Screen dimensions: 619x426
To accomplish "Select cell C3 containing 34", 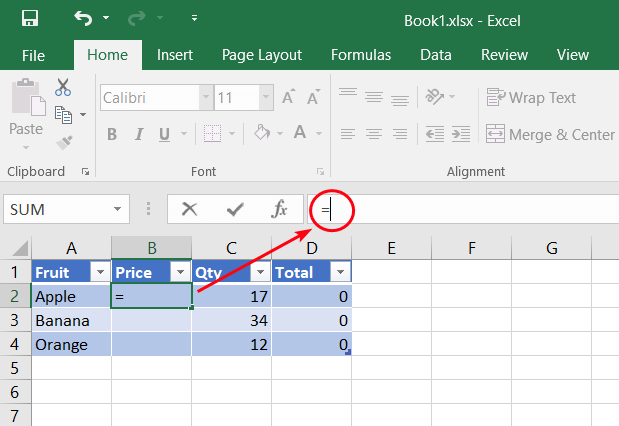I will click(x=231, y=321).
